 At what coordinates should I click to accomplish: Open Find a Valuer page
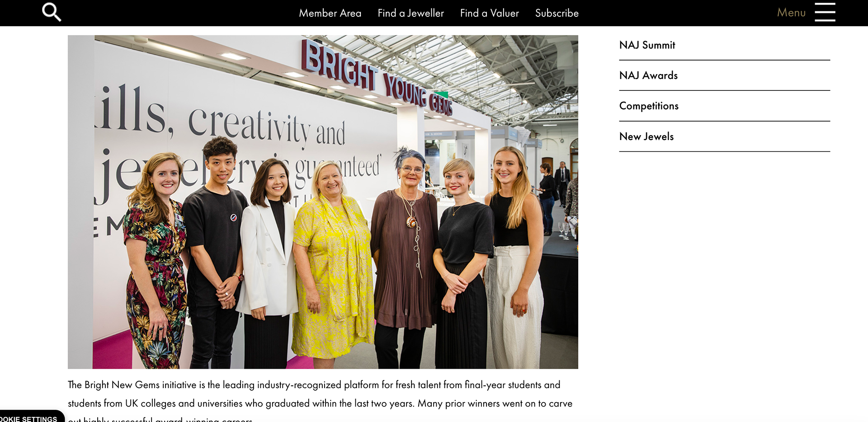(489, 13)
